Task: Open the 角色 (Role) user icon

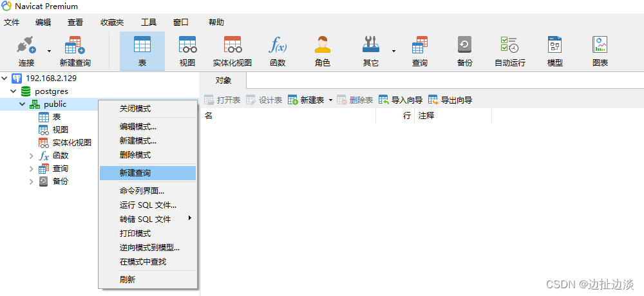Action: pyautogui.click(x=322, y=50)
